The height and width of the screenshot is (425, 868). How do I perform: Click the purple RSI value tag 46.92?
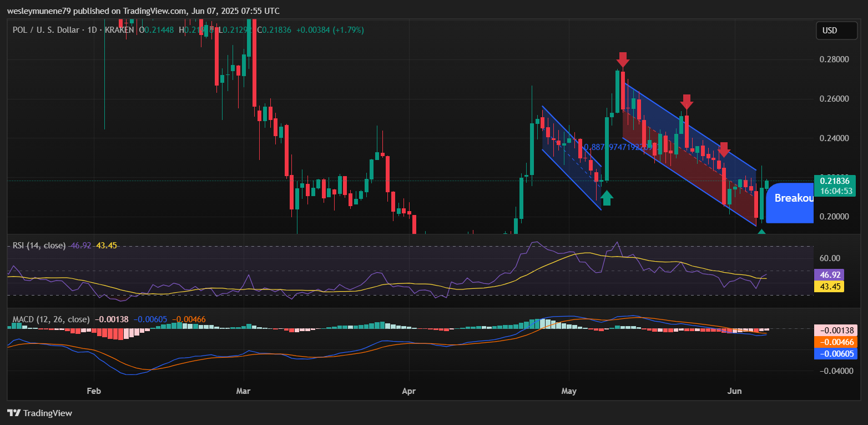829,274
